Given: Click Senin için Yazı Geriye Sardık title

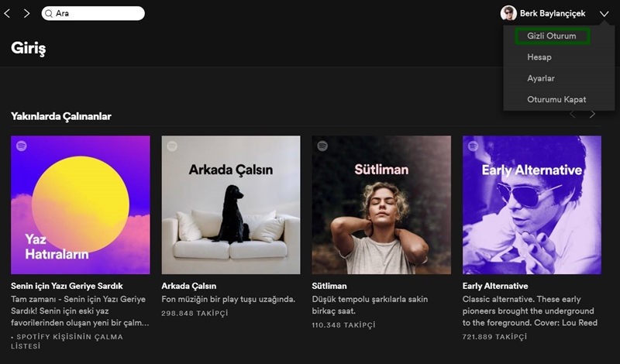Looking at the screenshot, I should click(67, 286).
